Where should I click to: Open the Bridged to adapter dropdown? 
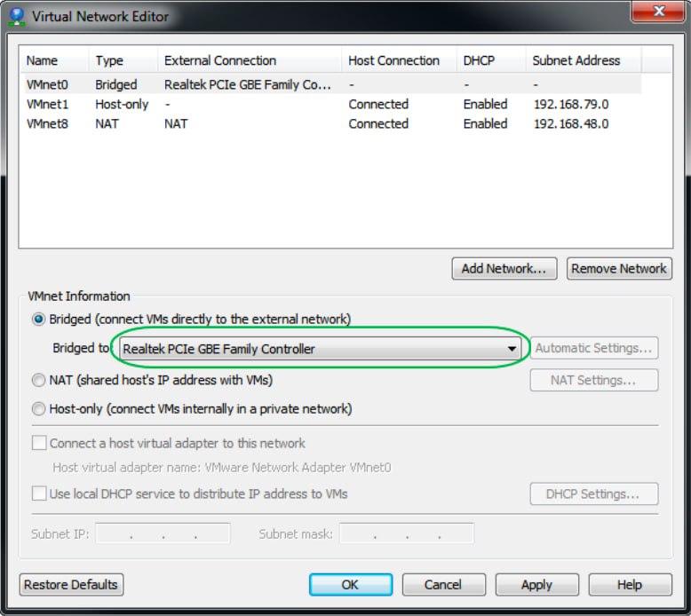pos(321,349)
